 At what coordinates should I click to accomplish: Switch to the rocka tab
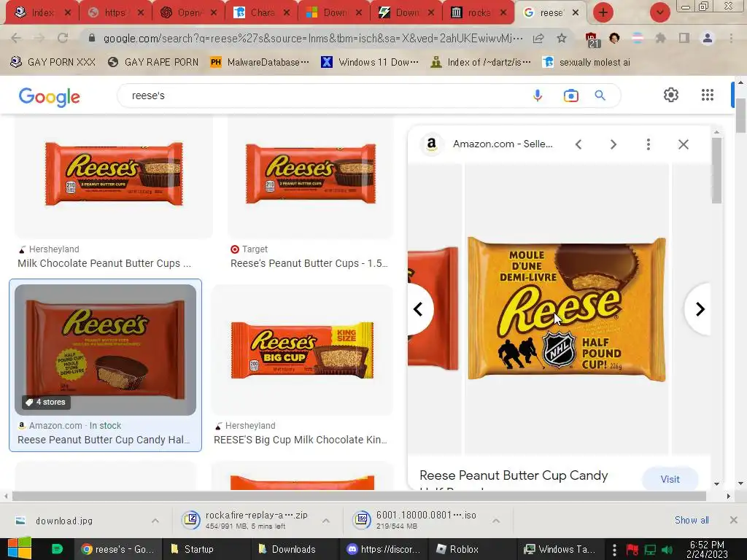pyautogui.click(x=479, y=12)
